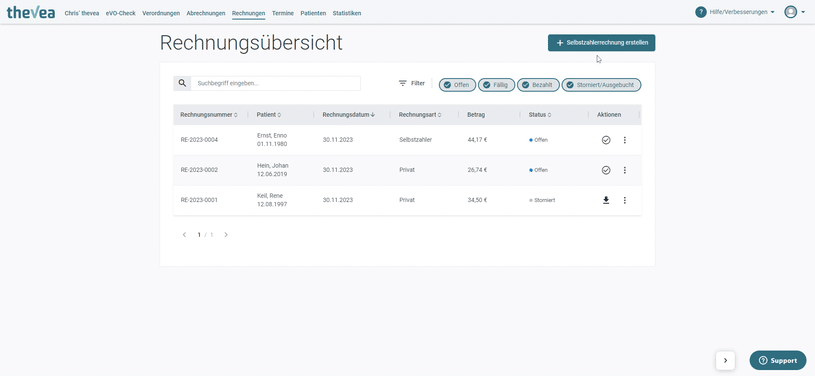Click the arrow button beside Support
The width and height of the screenshot is (815, 376).
725,360
